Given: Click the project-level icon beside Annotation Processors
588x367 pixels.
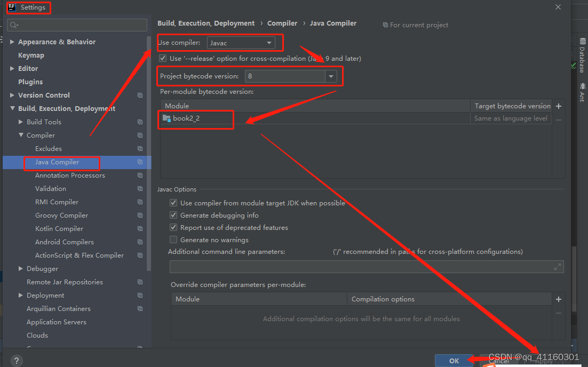Looking at the screenshot, I should point(140,175).
